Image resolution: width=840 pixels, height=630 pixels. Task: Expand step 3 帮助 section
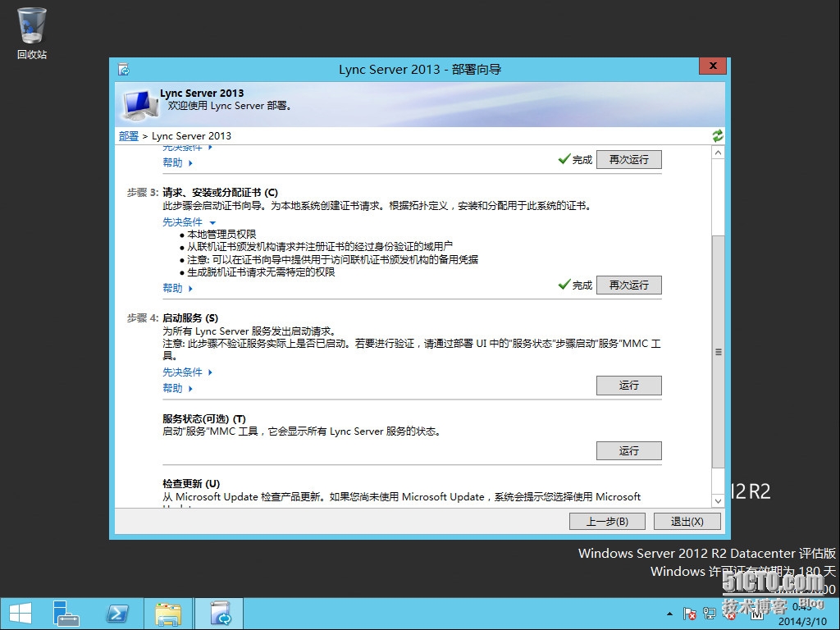pyautogui.click(x=177, y=288)
